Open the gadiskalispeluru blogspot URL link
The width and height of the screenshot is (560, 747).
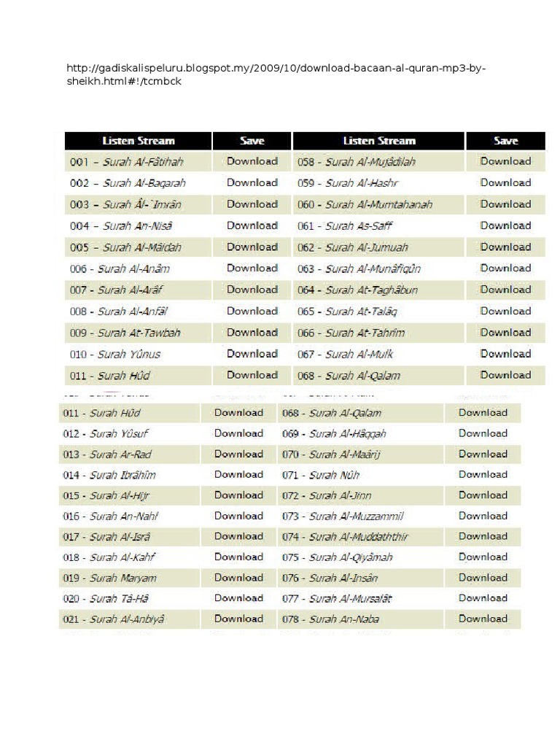[x=276, y=75]
